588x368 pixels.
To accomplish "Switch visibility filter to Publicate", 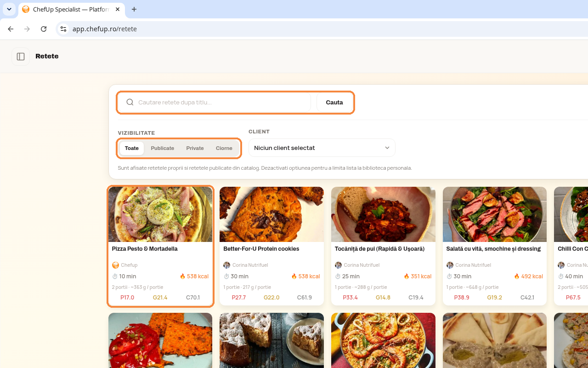I will pos(163,148).
